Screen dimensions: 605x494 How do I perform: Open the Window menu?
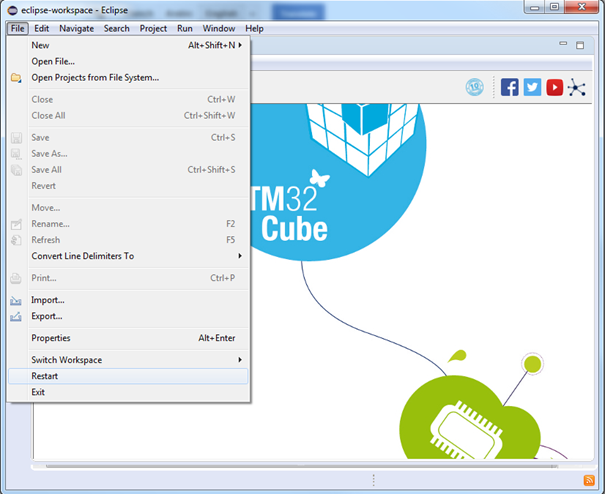tap(219, 29)
